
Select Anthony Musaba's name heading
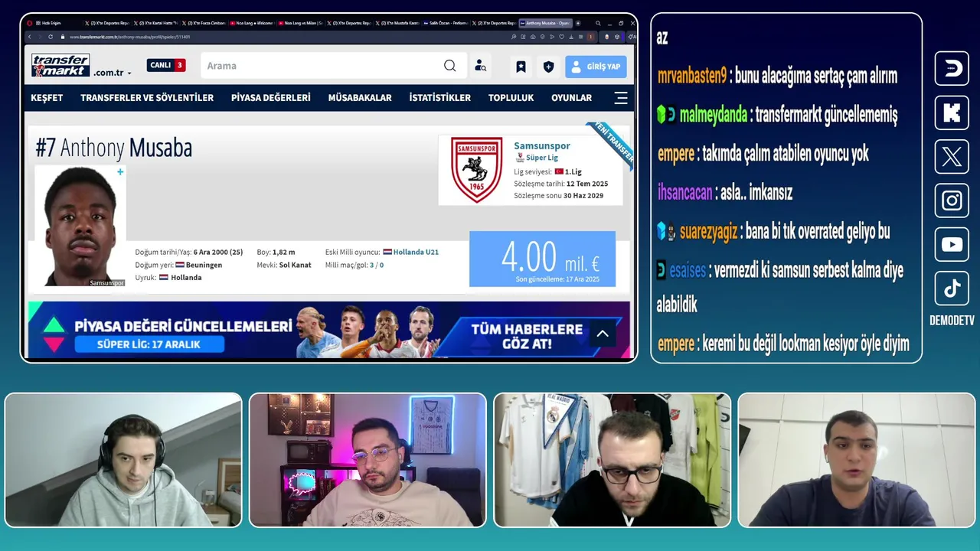(x=114, y=148)
